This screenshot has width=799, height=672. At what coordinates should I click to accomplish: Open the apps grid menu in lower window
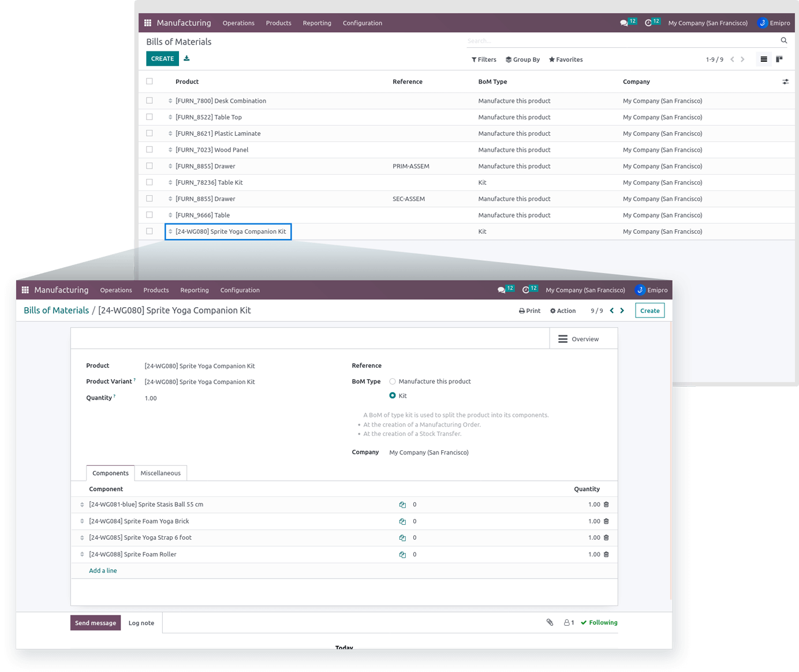(25, 290)
